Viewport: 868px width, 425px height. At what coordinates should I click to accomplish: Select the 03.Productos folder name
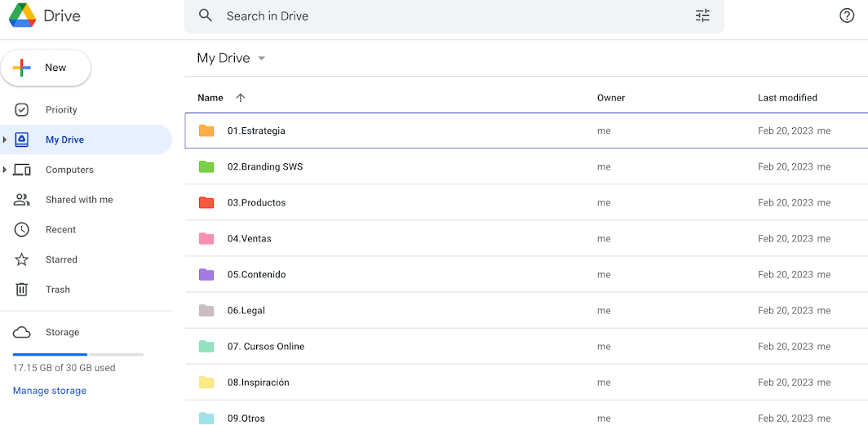pyautogui.click(x=256, y=203)
